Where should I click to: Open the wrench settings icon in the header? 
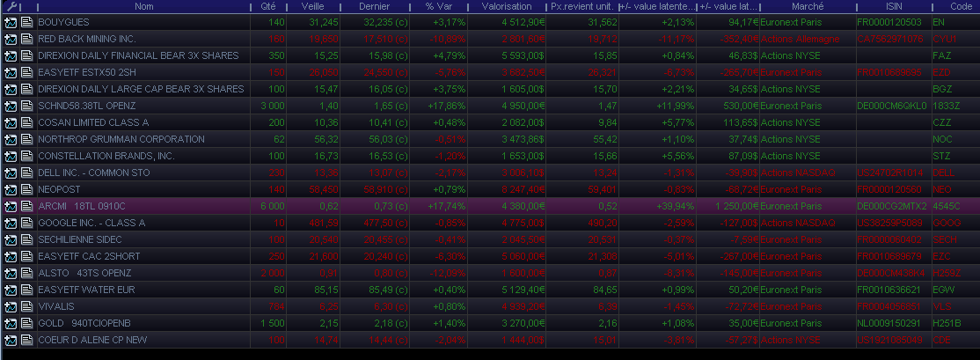10,7
